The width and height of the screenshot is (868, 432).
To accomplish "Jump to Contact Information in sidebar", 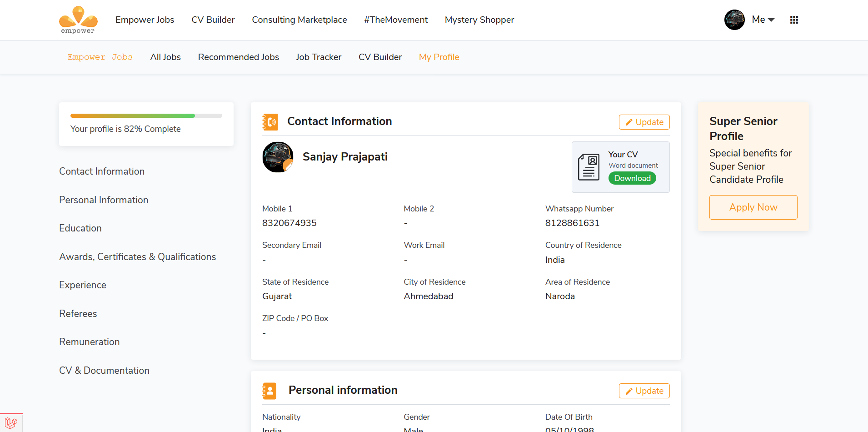I will tap(102, 171).
